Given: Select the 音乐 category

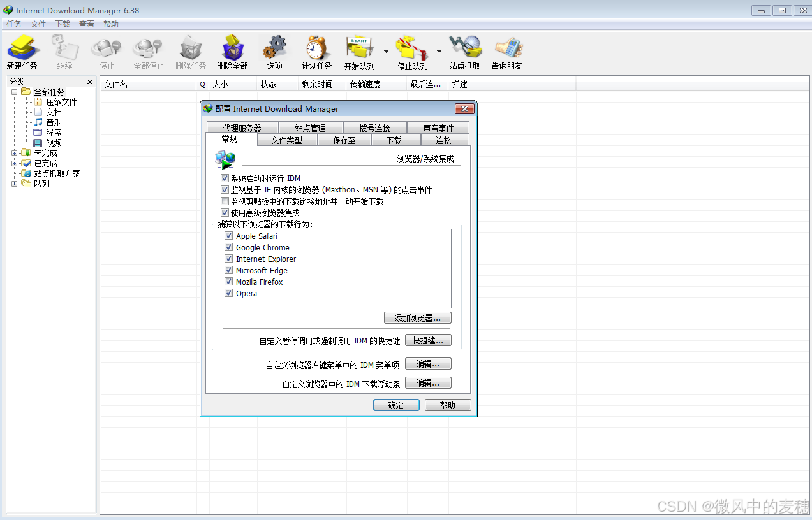Looking at the screenshot, I should click(x=54, y=122).
